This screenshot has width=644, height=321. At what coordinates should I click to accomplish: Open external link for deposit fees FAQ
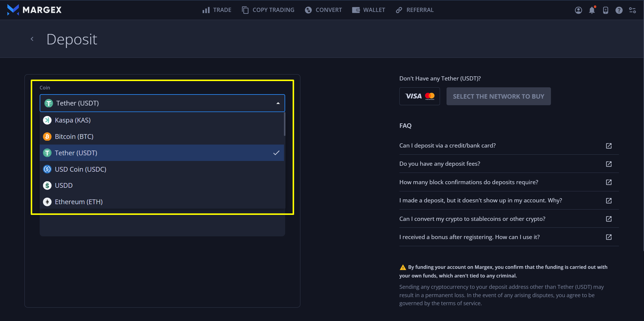tap(609, 164)
